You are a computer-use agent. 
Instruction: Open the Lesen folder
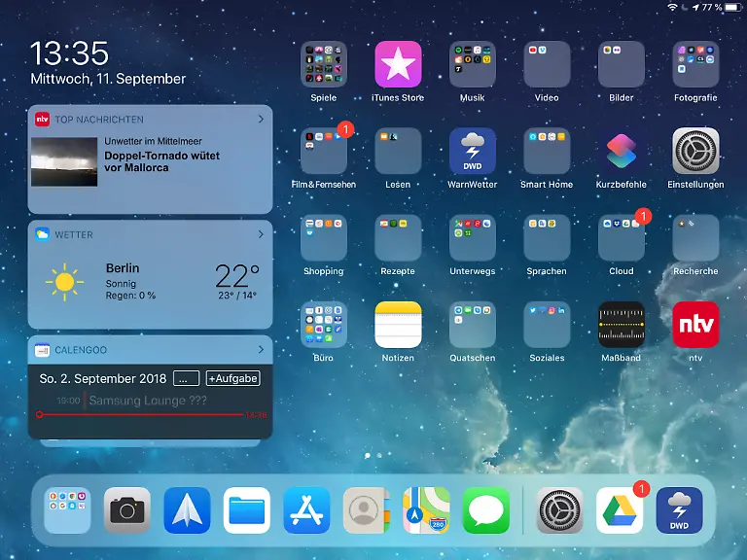point(398,151)
